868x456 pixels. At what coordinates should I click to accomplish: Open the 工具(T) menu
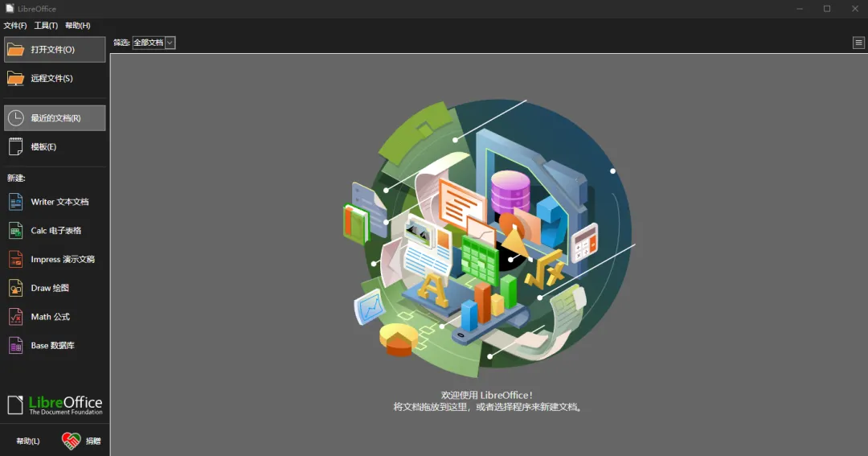coord(46,26)
